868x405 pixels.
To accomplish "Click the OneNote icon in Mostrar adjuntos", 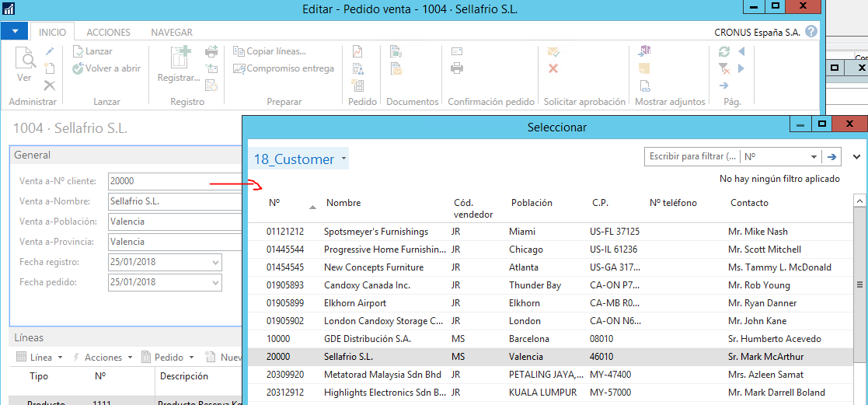I will coord(643,52).
